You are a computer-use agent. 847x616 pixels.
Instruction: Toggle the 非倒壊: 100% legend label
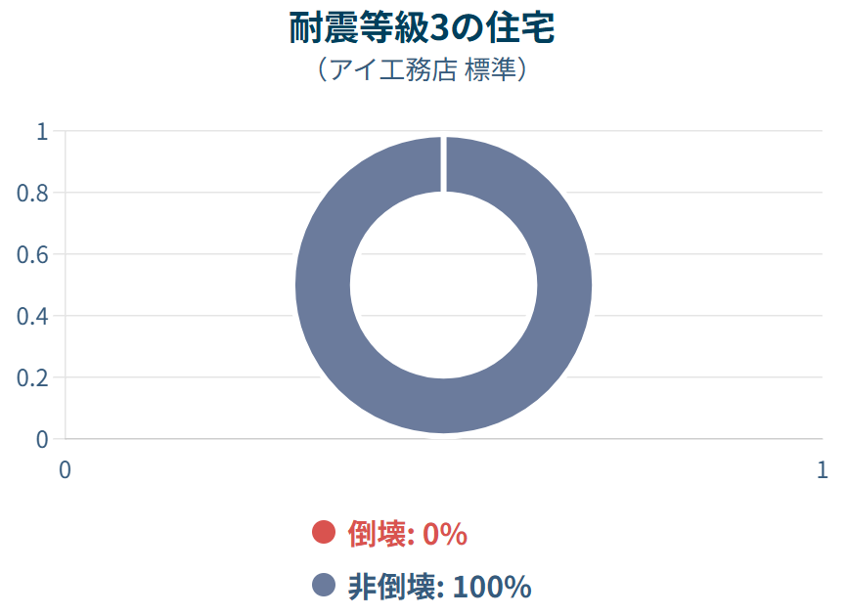(439, 587)
